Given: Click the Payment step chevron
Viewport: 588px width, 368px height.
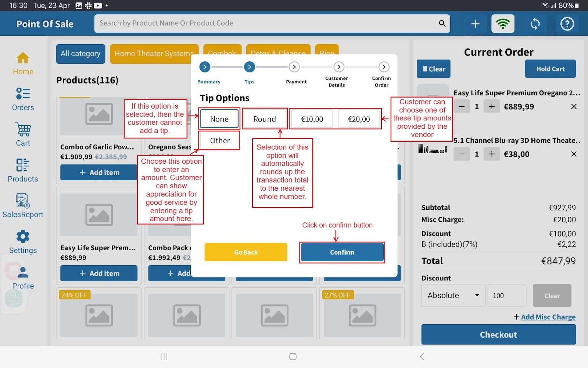Looking at the screenshot, I should click(294, 67).
